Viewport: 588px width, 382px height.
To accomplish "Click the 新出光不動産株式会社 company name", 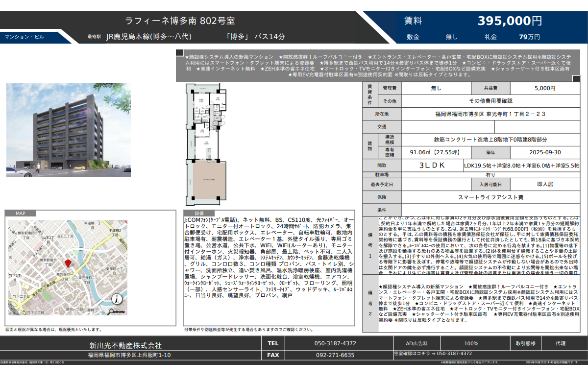I will coord(125,345).
